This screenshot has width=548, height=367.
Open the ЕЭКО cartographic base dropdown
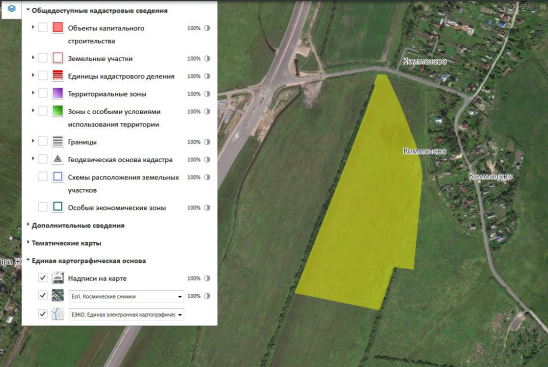(126, 315)
